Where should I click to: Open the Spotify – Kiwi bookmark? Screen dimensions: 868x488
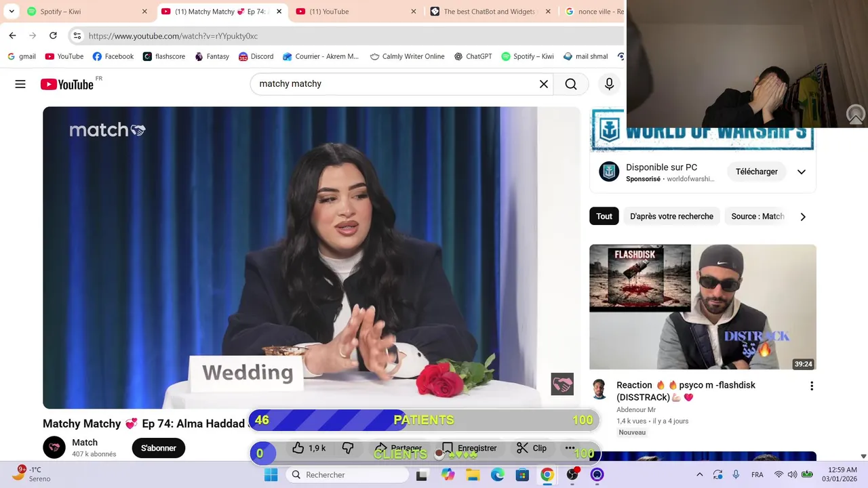tap(527, 56)
